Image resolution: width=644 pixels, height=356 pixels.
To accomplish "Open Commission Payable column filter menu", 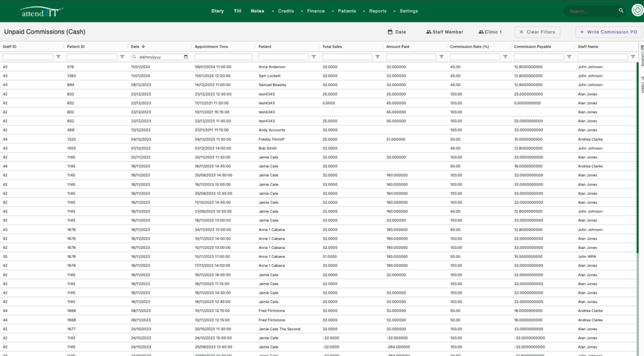I will pos(569,57).
